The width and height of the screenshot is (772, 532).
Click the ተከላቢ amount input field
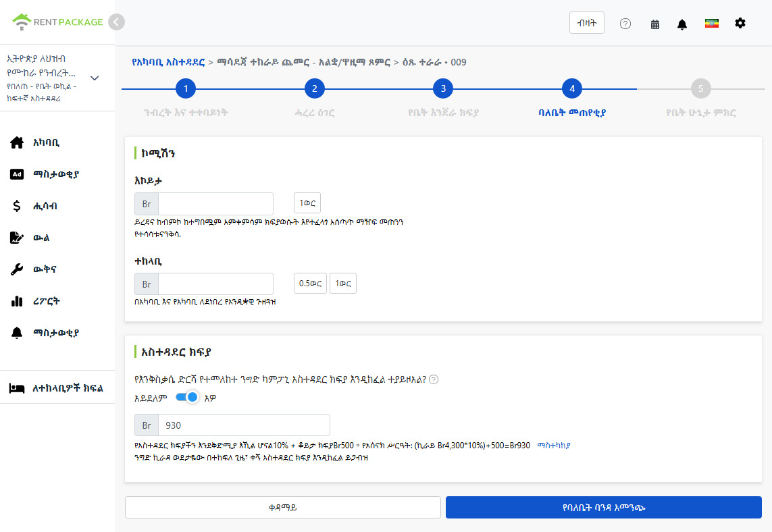215,284
